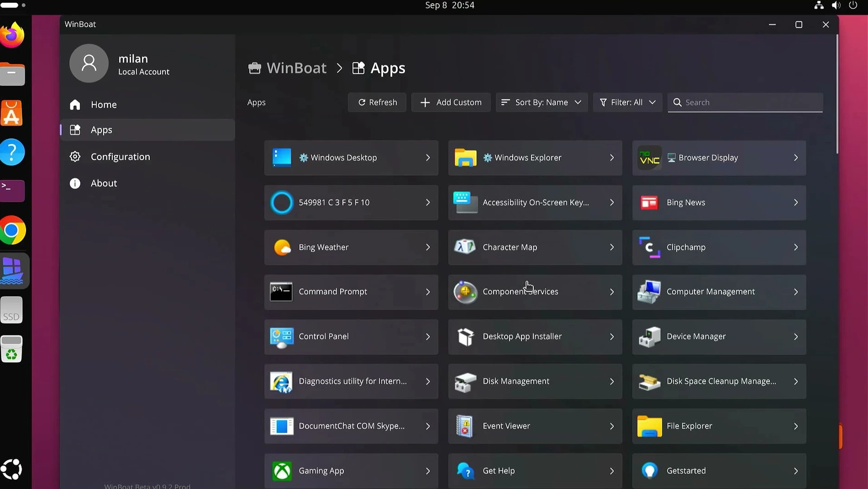Click the Cortana ring icon for 549981 C 3 F 5 F 10
This screenshot has height=489, width=868.
(282, 202)
